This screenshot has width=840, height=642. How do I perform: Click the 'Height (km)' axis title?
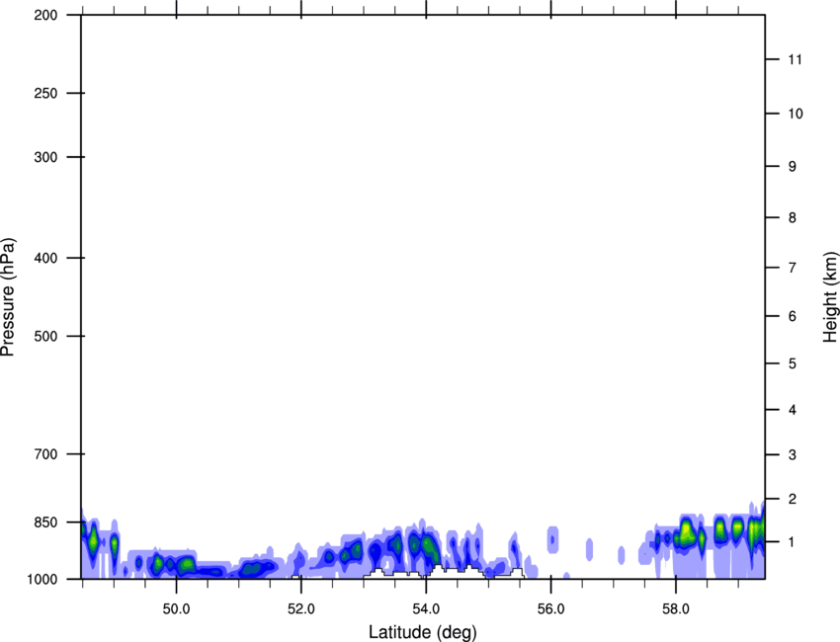830,297
